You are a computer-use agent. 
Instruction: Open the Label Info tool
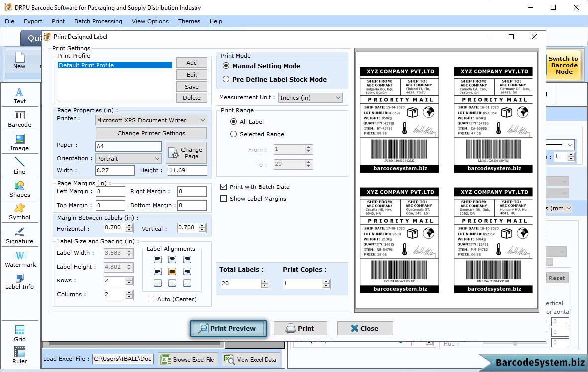tap(19, 281)
